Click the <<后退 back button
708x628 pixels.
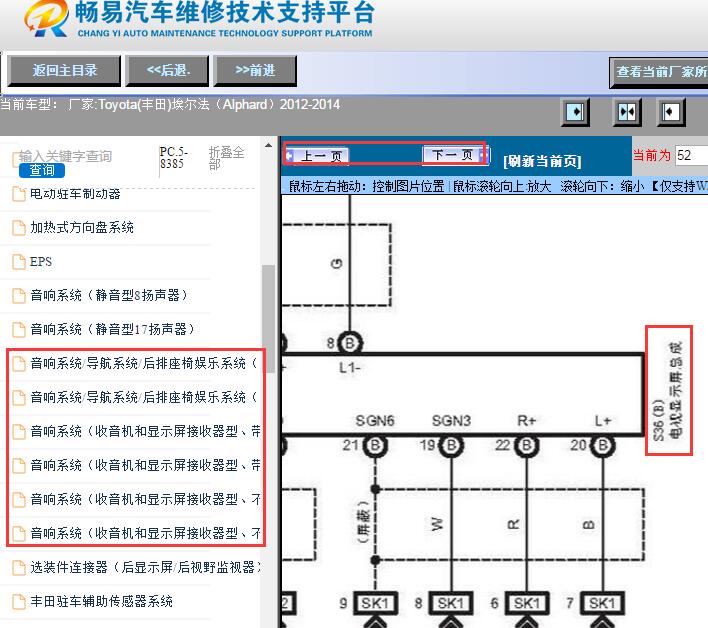(x=167, y=71)
